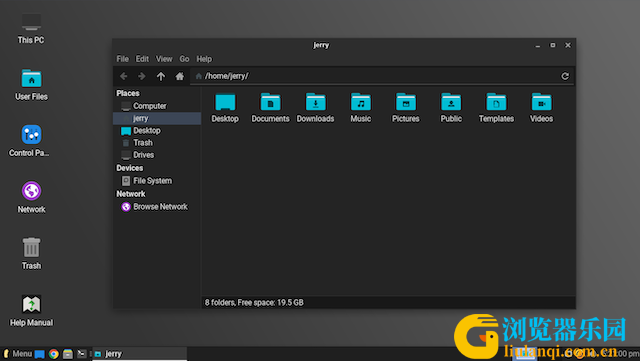The height and width of the screenshot is (361, 640).
Task: Go to home folder via house icon
Action: (180, 76)
